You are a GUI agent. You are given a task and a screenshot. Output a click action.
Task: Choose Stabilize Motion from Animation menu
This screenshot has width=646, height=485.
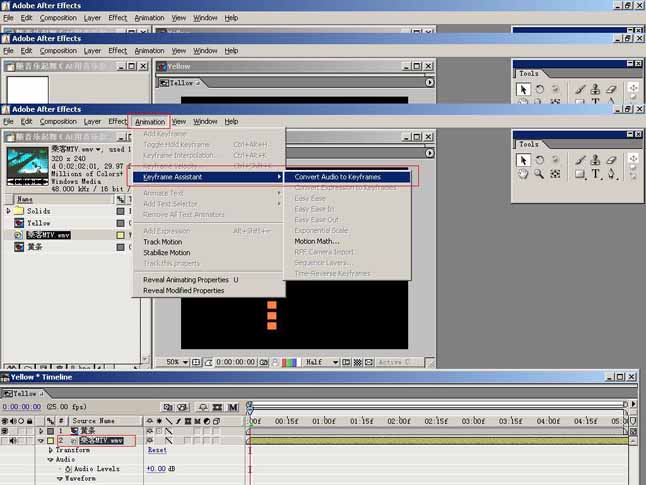point(167,253)
